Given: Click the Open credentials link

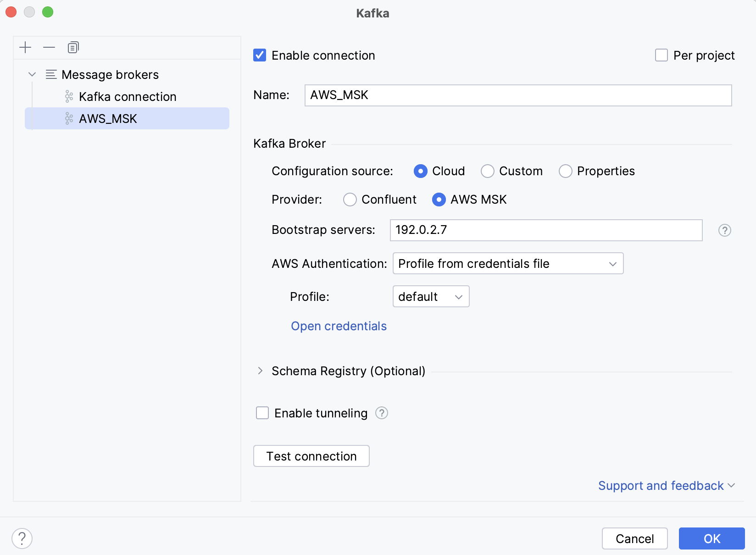Looking at the screenshot, I should tap(338, 326).
